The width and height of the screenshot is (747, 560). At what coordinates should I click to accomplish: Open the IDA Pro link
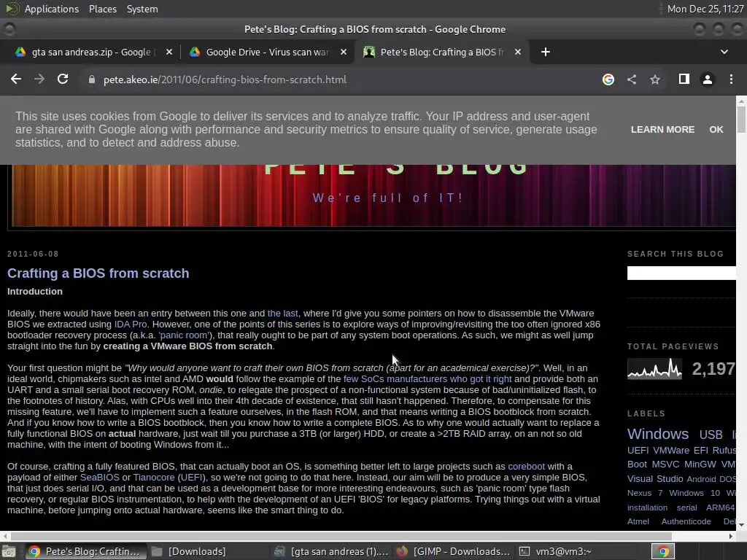click(x=131, y=324)
